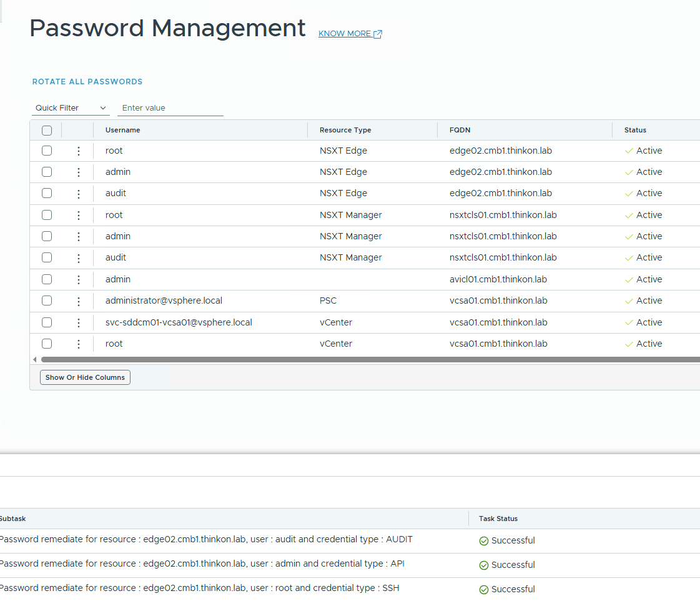The width and height of the screenshot is (700, 601).
Task: Click avicl01.cmb1.thinkon.lab FQDN cell
Action: (x=498, y=279)
